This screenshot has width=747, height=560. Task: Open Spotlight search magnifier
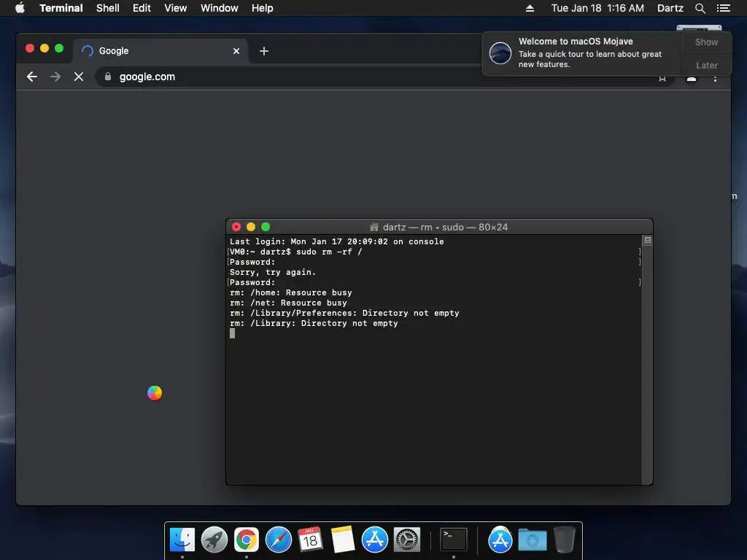pyautogui.click(x=700, y=8)
